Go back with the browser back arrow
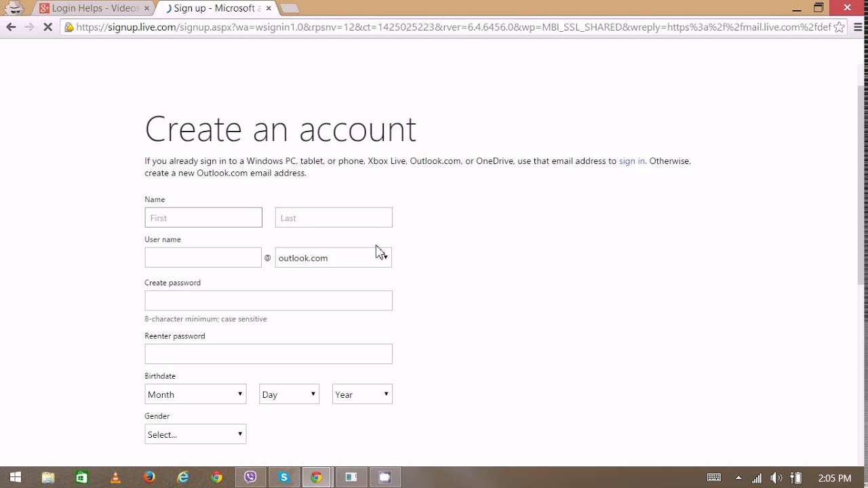This screenshot has height=488, width=868. (x=11, y=27)
